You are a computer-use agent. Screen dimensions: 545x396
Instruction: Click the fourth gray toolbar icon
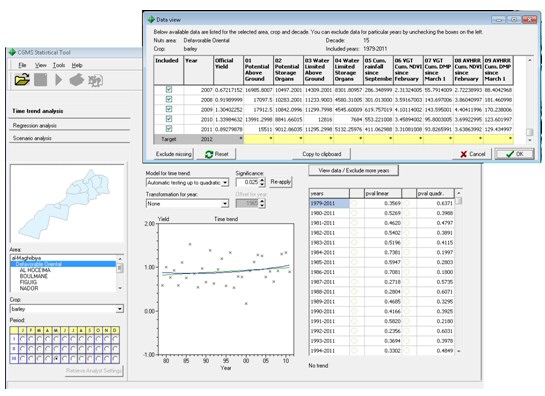point(76,80)
